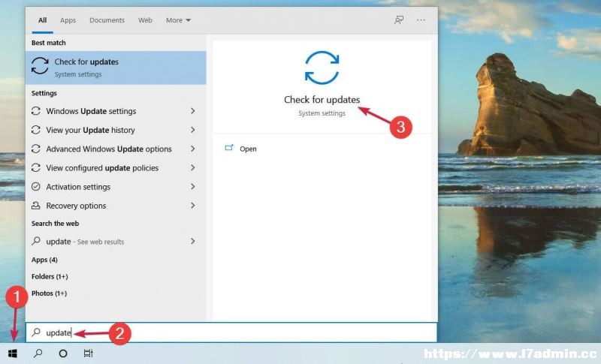The image size is (601, 364).
Task: Open the three-dots options menu in search panel
Action: [421, 20]
